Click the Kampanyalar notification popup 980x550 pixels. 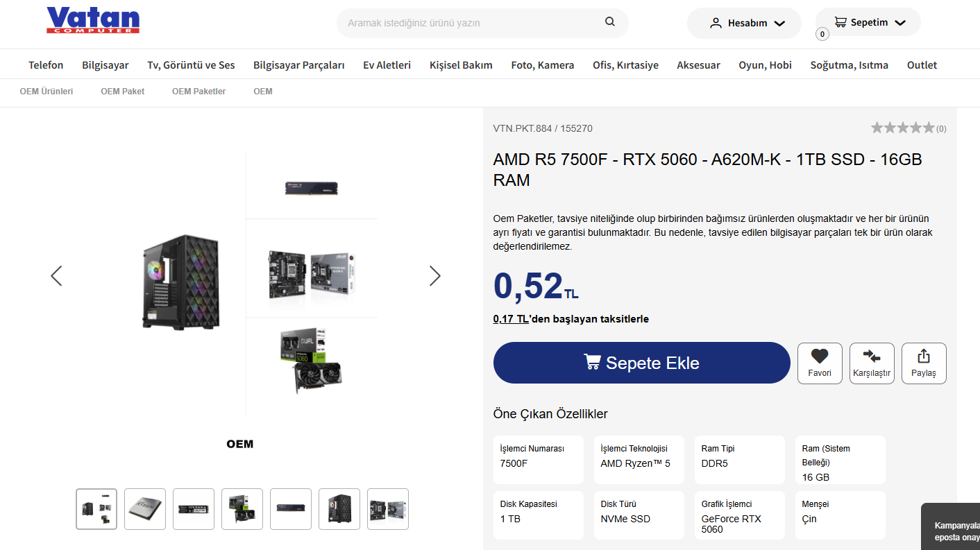tap(951, 526)
